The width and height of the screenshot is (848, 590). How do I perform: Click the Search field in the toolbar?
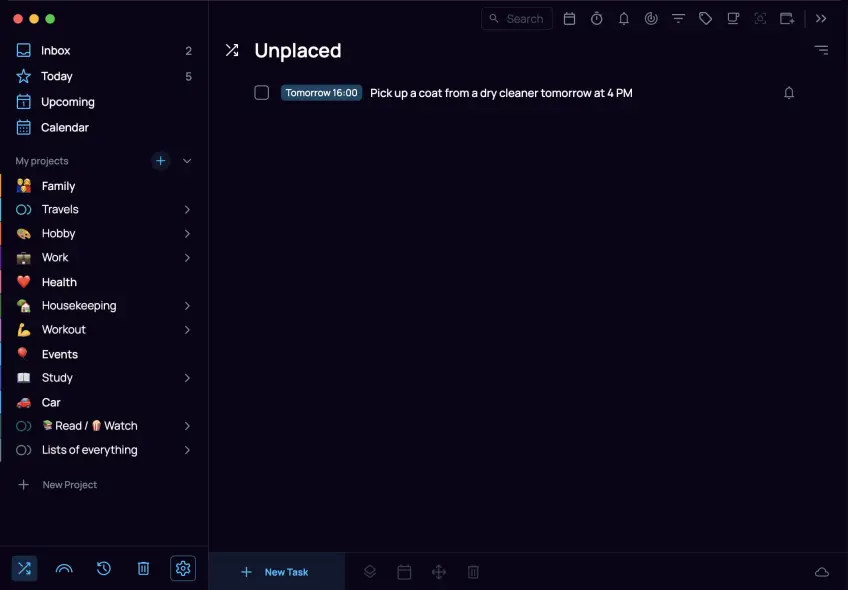tap(517, 19)
